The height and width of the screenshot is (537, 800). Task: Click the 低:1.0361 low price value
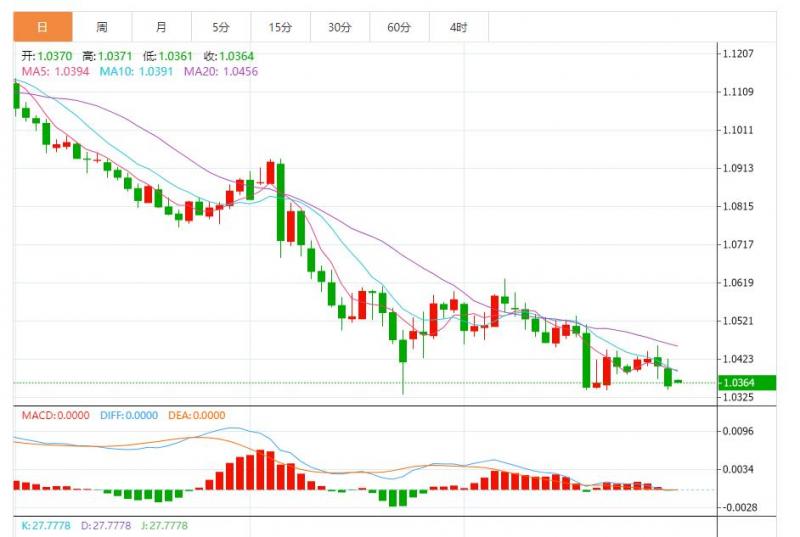168,56
